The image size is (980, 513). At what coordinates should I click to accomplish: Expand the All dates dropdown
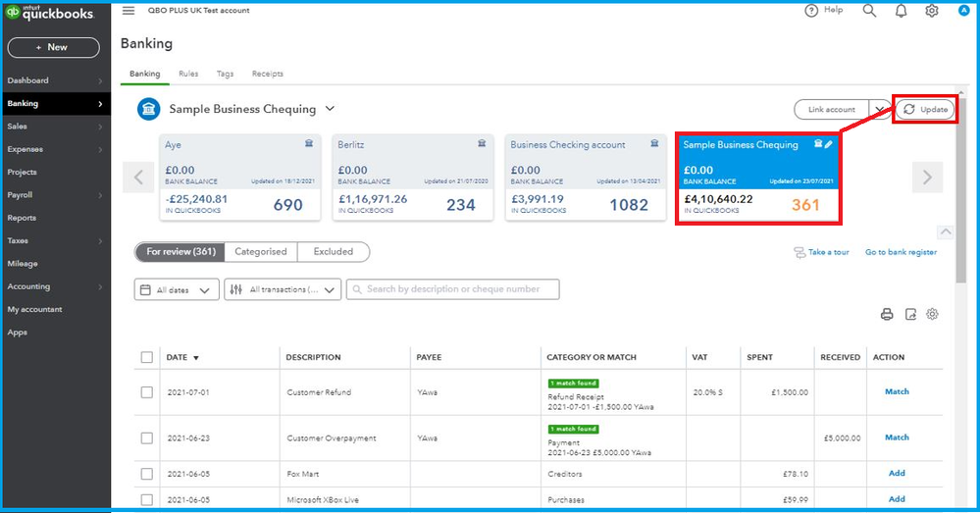(176, 289)
